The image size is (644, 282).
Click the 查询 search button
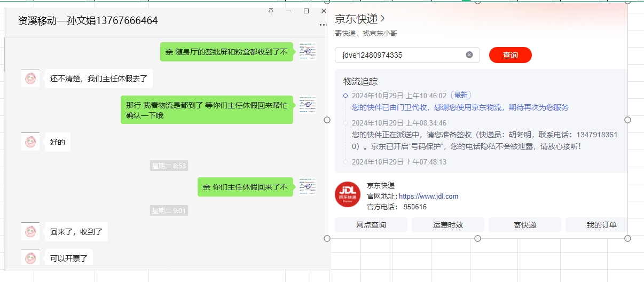(511, 55)
